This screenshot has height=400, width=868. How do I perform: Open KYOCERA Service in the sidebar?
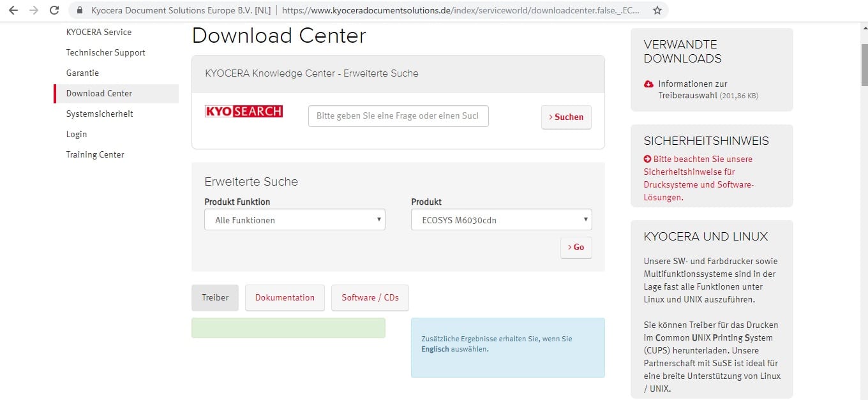(99, 32)
